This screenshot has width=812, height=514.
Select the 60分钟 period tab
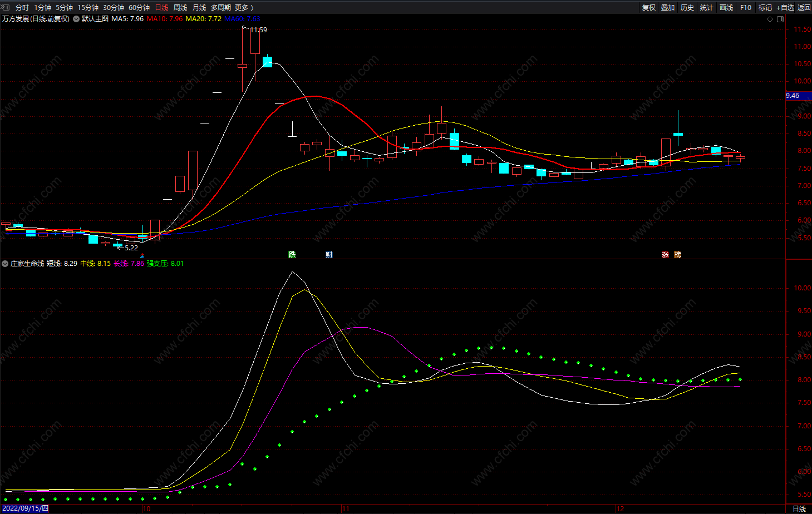click(139, 7)
